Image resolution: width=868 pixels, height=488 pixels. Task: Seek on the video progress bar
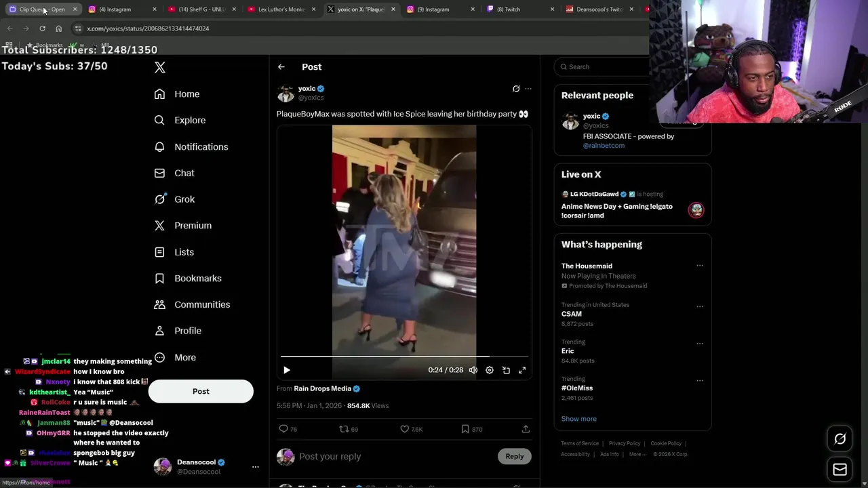click(x=404, y=356)
